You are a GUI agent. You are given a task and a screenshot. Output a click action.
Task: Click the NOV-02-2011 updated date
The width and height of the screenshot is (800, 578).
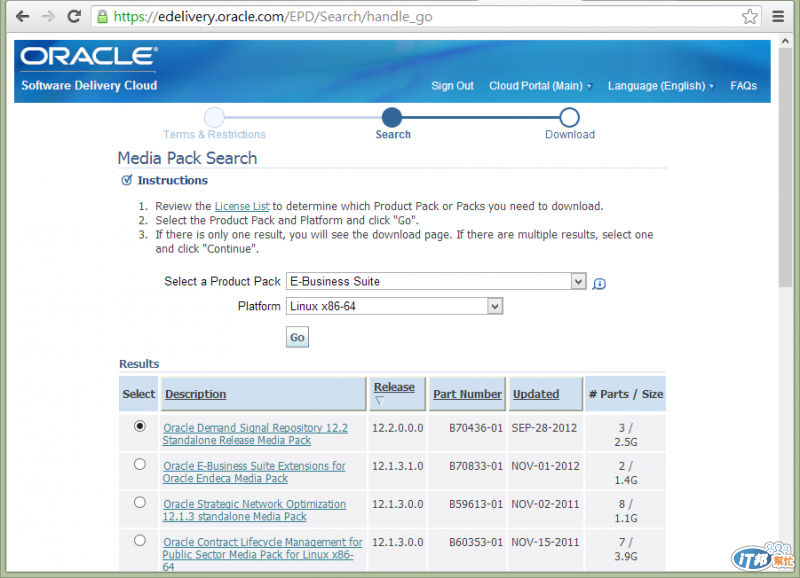pyautogui.click(x=545, y=505)
